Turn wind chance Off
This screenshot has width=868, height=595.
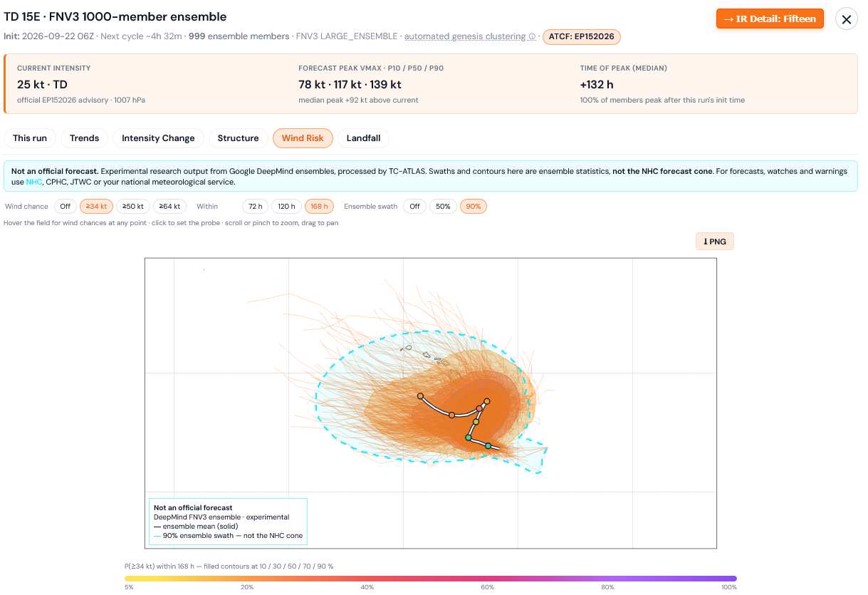point(65,207)
